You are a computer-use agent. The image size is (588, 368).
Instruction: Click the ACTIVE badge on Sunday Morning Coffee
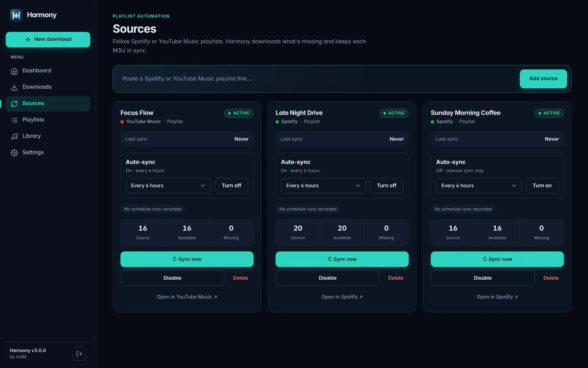549,113
